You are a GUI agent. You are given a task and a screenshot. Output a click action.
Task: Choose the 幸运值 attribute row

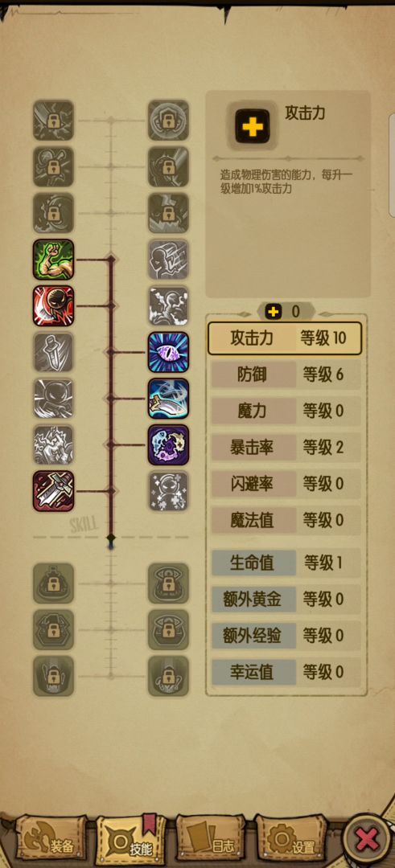click(x=286, y=672)
